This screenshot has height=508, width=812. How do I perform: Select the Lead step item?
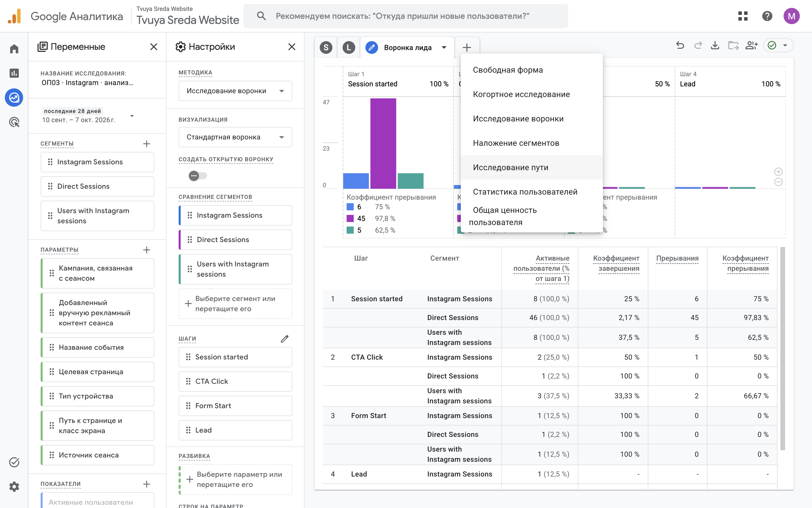235,430
